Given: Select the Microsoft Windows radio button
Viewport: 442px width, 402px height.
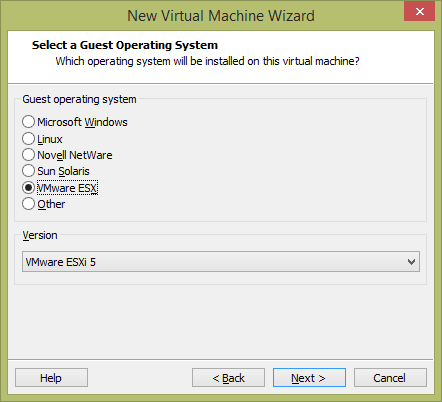Looking at the screenshot, I should pos(28,122).
